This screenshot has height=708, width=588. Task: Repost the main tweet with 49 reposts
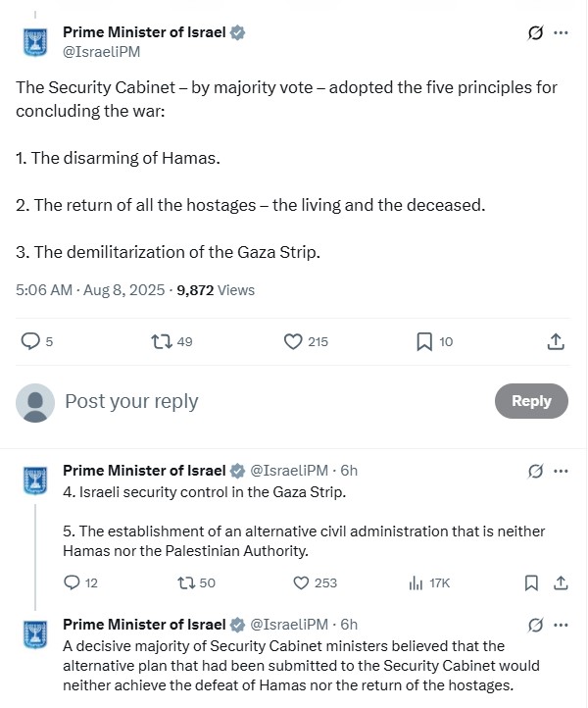tap(171, 341)
